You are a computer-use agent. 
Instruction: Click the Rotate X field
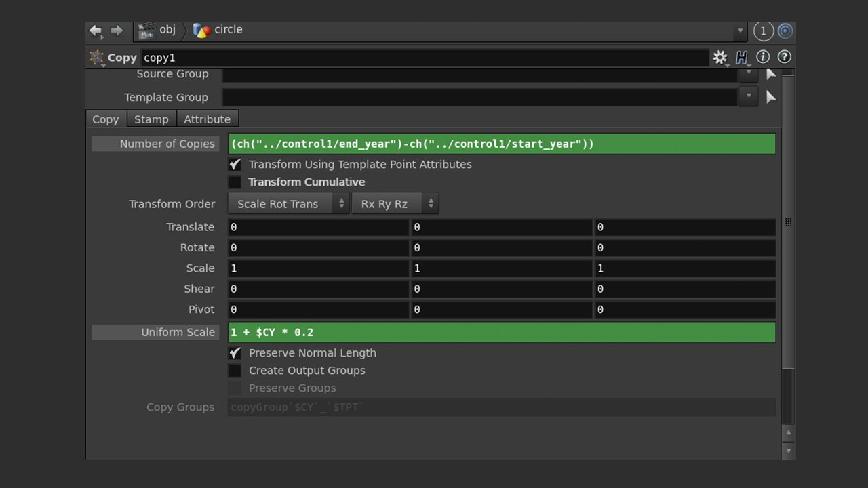[318, 248]
